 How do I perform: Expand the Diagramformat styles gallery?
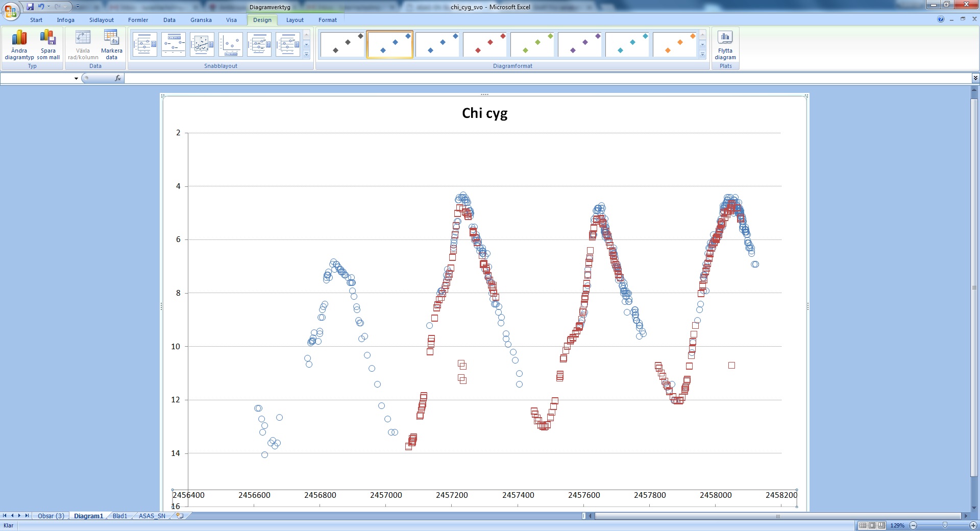coord(702,54)
